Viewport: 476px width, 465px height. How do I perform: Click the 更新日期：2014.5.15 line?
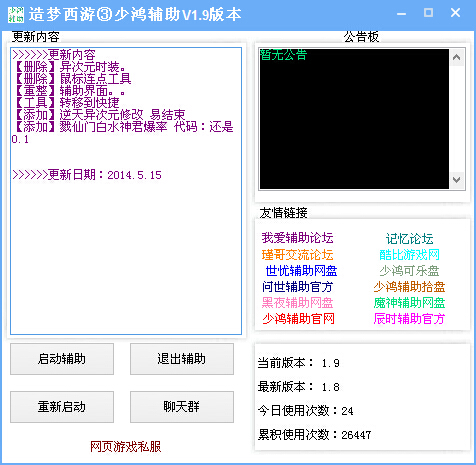(x=87, y=175)
